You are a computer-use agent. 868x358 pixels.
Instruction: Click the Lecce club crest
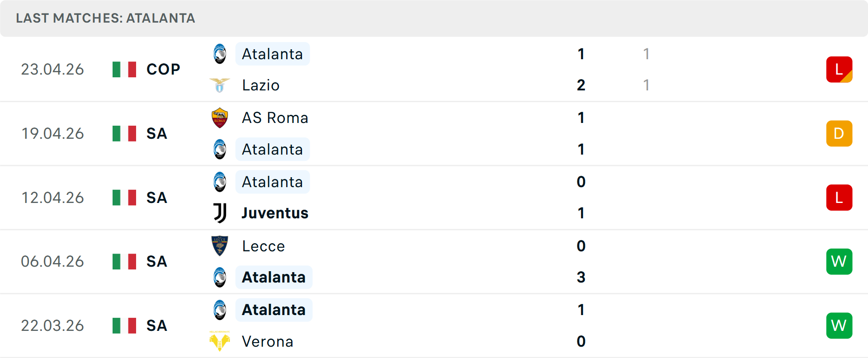(220, 246)
